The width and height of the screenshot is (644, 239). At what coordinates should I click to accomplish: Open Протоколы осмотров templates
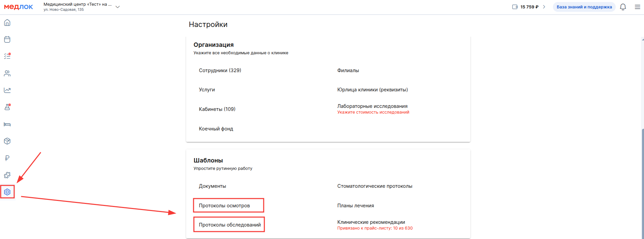point(224,206)
